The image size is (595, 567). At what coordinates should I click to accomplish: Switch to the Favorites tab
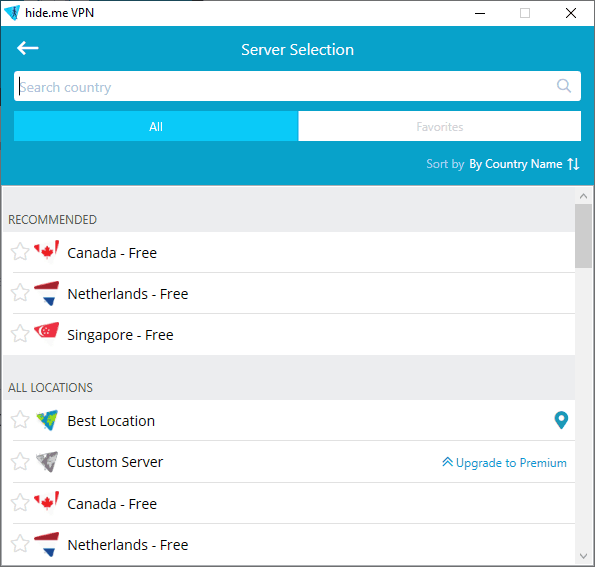(x=439, y=126)
